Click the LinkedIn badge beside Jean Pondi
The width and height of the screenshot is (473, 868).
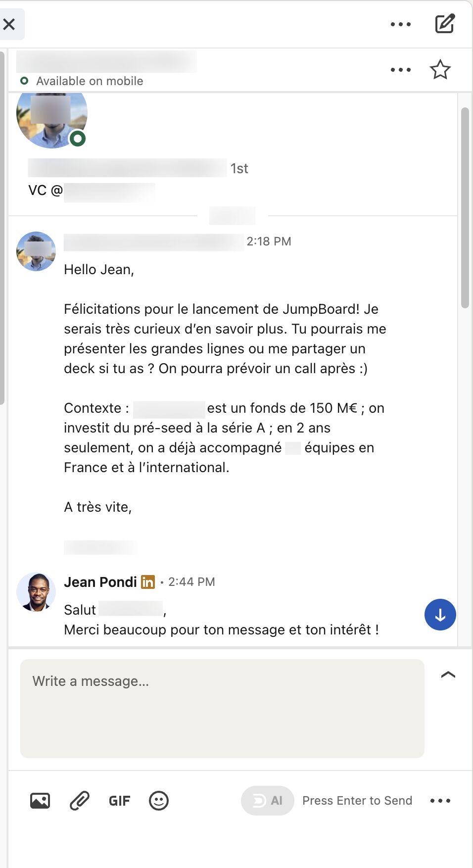147,582
